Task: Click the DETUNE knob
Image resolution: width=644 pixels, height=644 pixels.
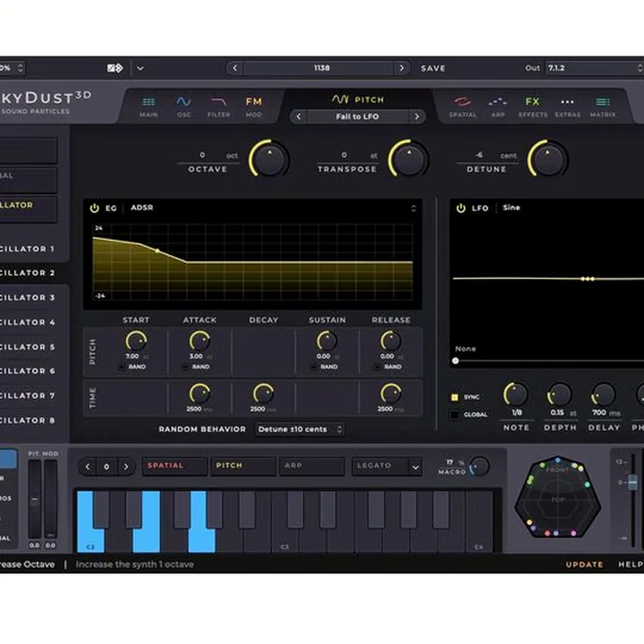Action: tap(547, 159)
